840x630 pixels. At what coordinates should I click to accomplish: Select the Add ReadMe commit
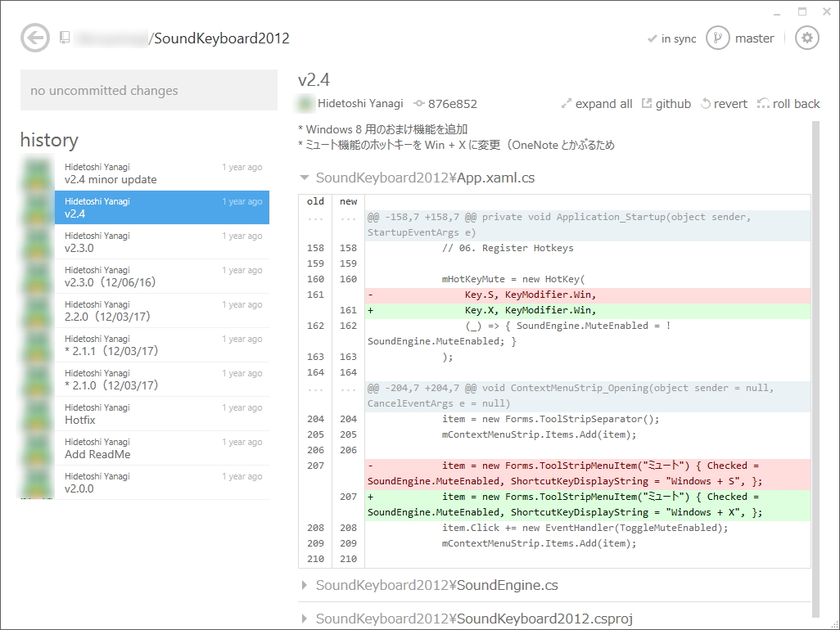(162, 448)
